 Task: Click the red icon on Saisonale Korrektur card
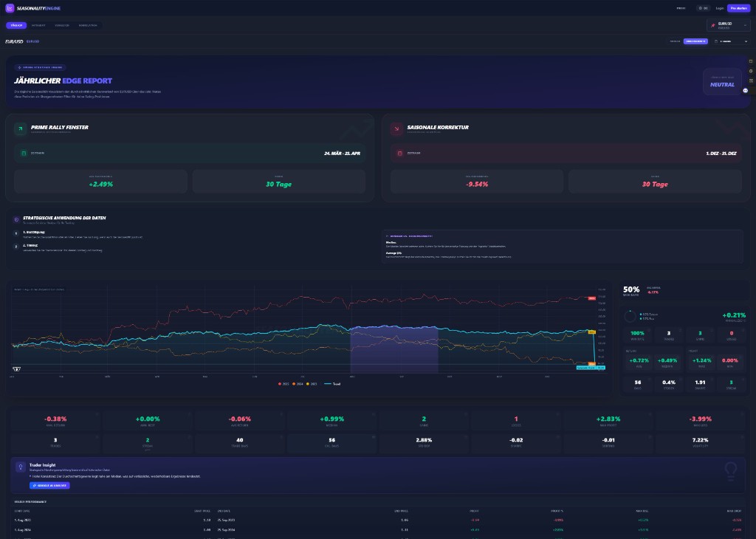(396, 128)
